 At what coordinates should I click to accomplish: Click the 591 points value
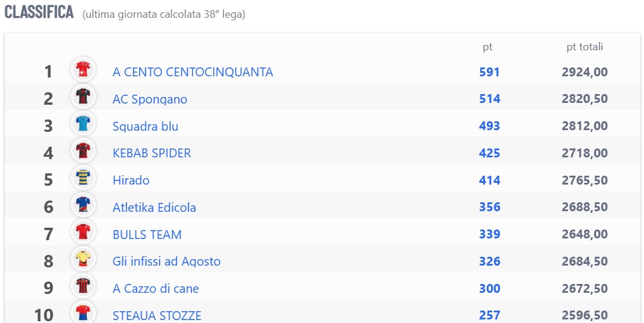click(x=490, y=72)
